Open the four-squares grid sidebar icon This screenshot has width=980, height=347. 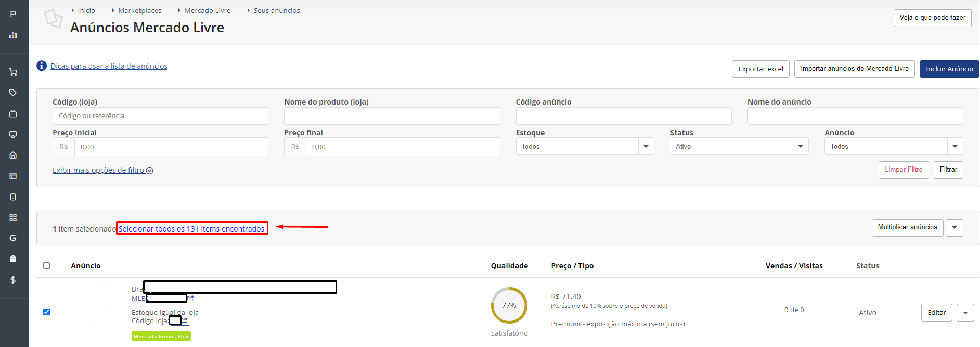point(13,217)
